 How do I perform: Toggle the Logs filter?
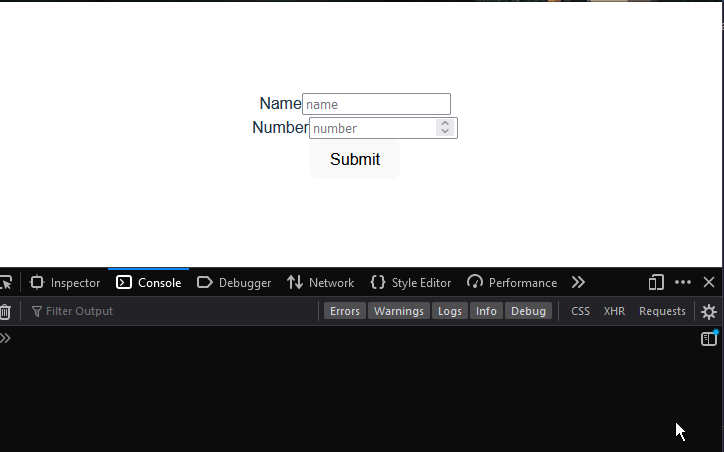(x=450, y=311)
